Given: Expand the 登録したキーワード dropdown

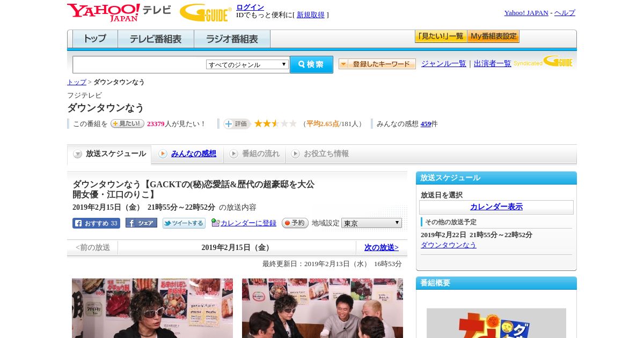Looking at the screenshot, I should click(377, 64).
